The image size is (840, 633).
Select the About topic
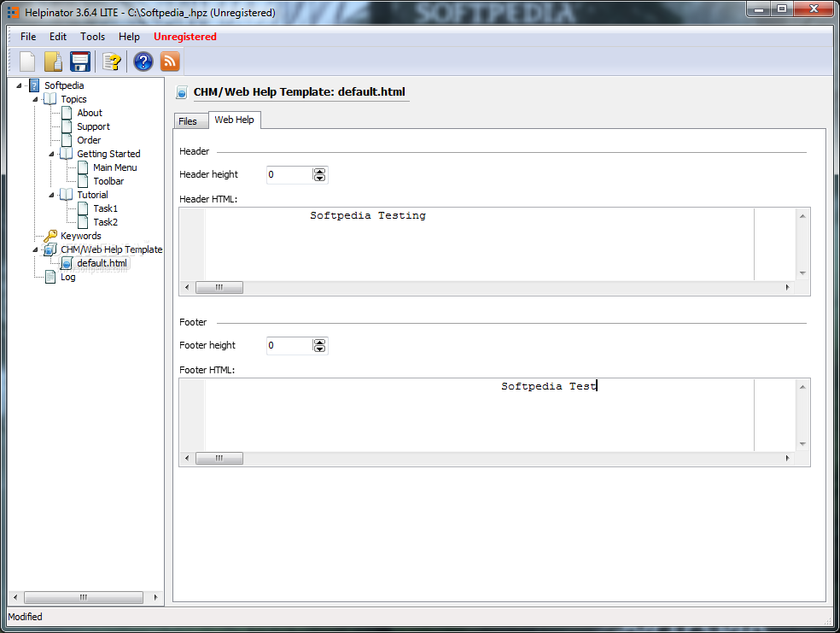(x=90, y=113)
